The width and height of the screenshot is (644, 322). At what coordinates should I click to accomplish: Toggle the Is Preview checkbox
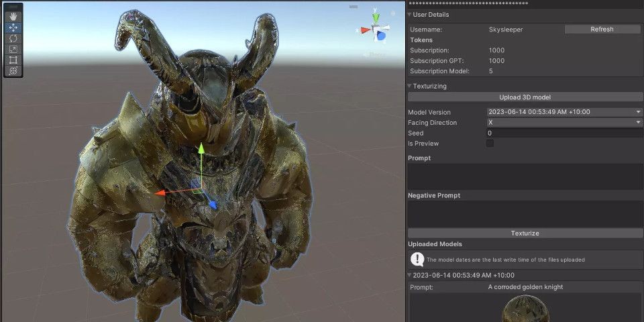pyautogui.click(x=490, y=144)
